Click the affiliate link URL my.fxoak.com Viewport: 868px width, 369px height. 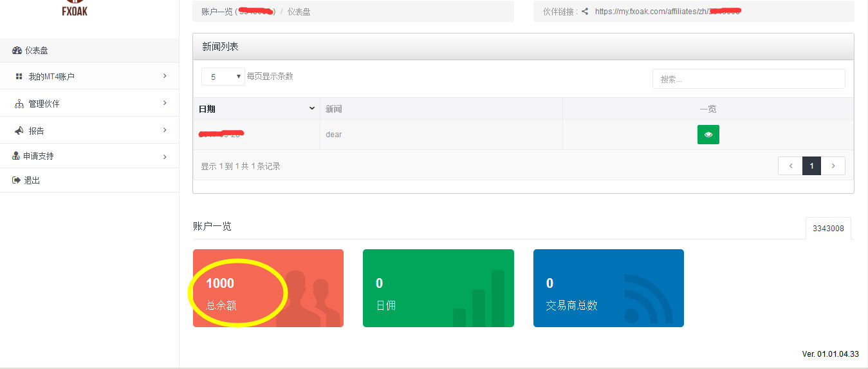tap(668, 12)
